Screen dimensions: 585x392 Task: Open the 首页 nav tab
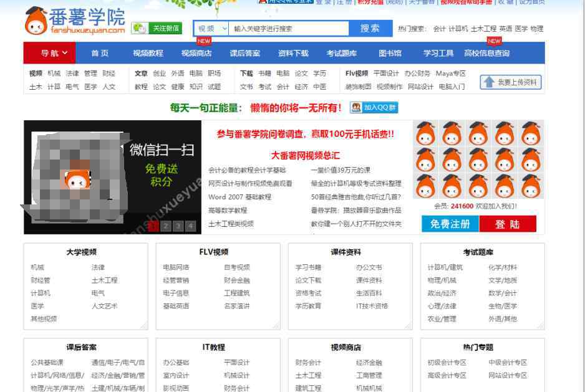[100, 53]
